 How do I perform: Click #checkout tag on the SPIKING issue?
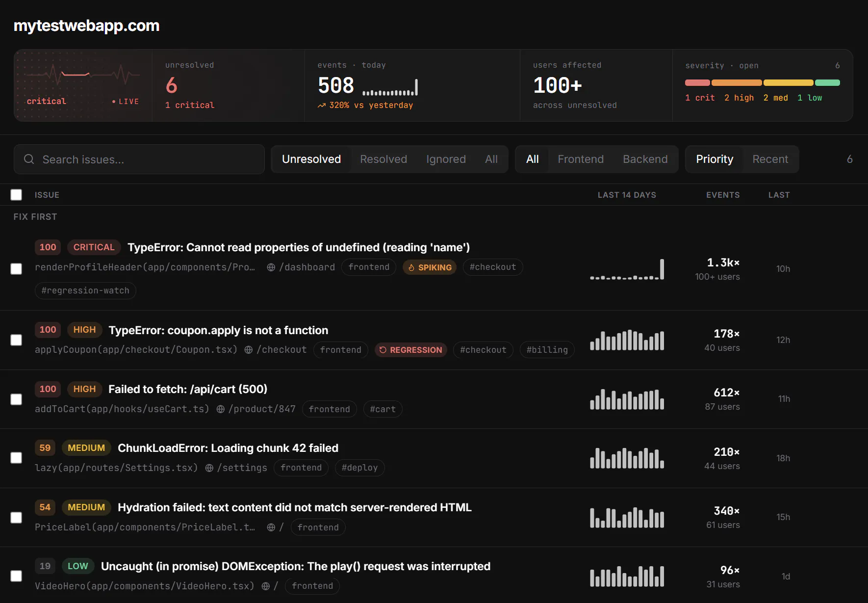493,267
